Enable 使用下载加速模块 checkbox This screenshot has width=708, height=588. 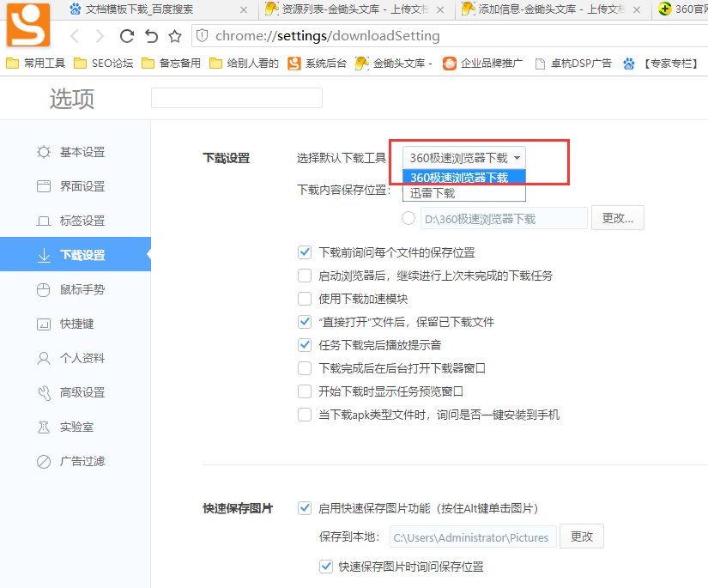pos(305,299)
